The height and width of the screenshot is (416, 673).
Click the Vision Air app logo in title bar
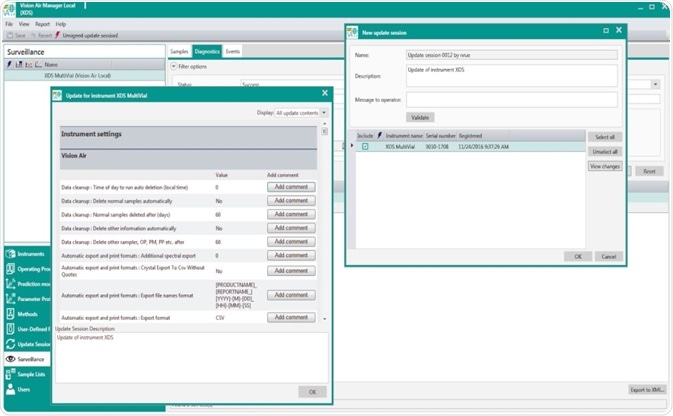9,9
